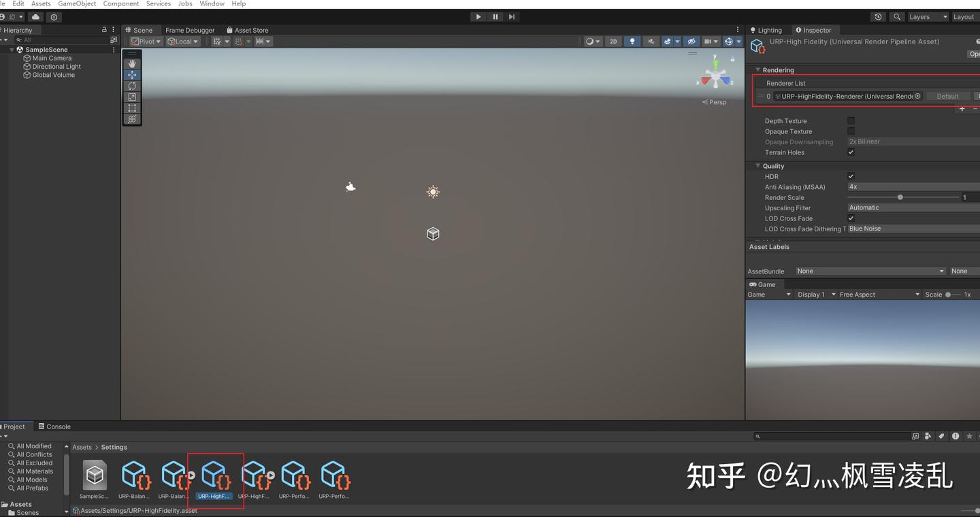Enable Opaque Texture checkbox
This screenshot has height=517, width=980.
pos(851,131)
